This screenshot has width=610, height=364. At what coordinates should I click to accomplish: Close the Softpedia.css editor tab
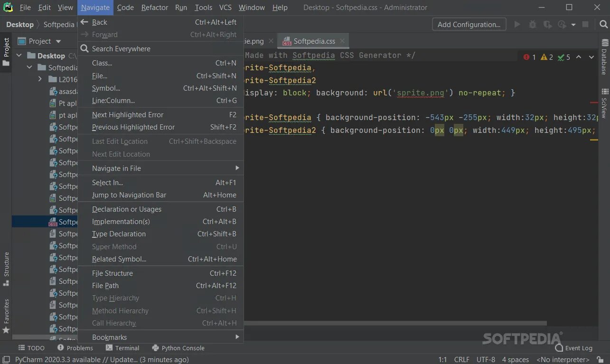click(343, 41)
